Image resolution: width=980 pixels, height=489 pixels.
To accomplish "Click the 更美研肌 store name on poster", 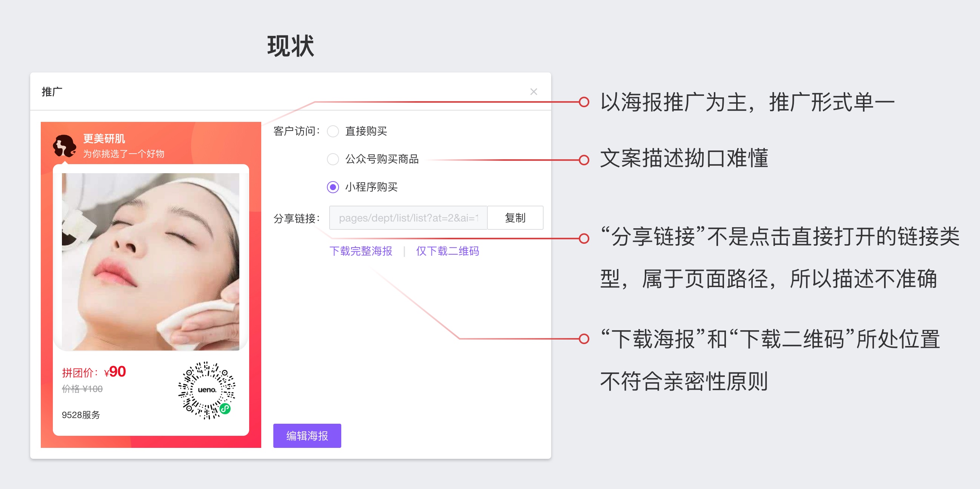I will pos(104,138).
